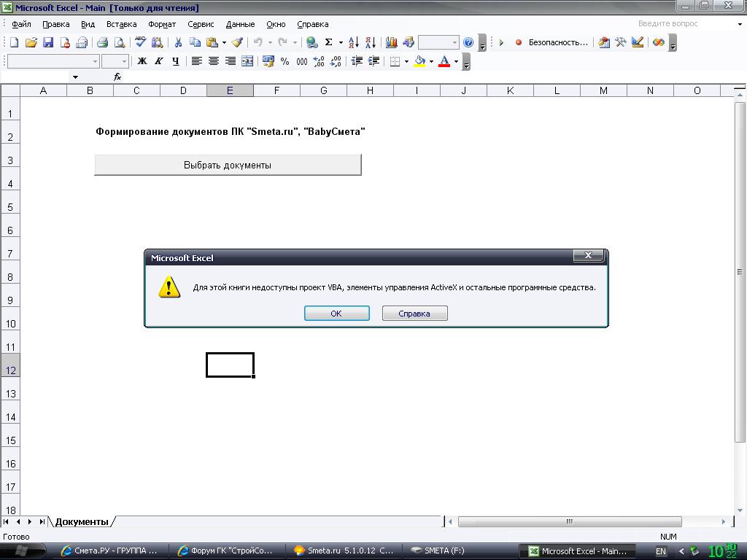The width and height of the screenshot is (747, 560).
Task: Activate the Format Painter brush
Action: point(237,42)
